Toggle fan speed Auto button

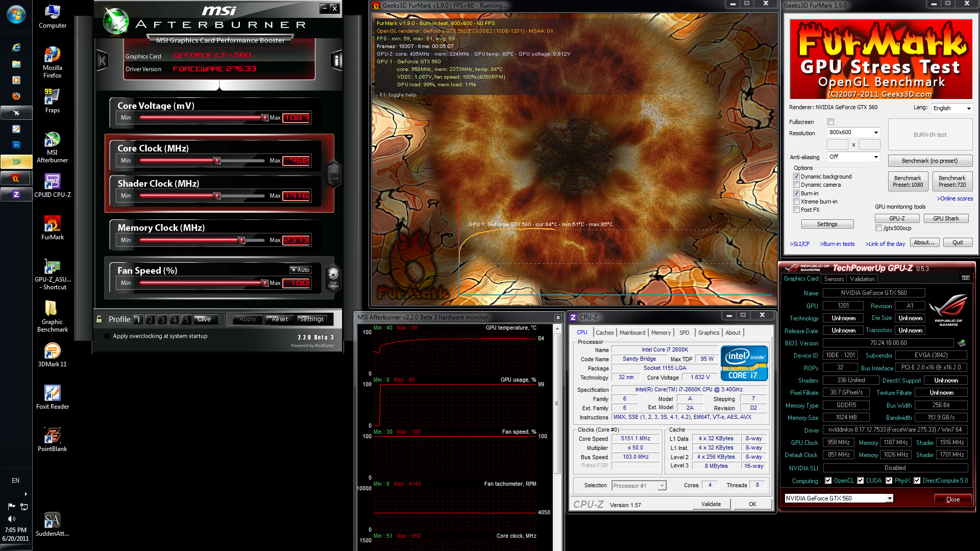pyautogui.click(x=301, y=270)
